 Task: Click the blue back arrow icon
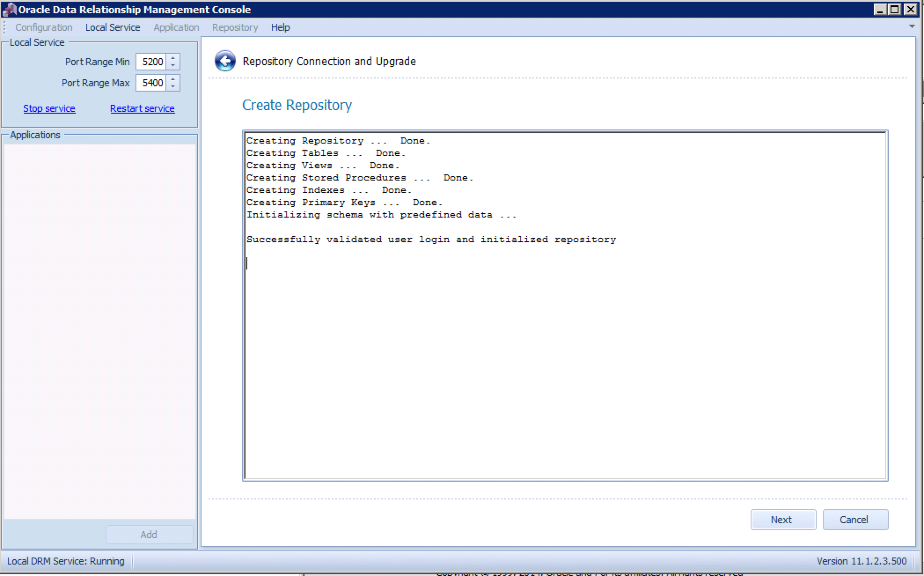point(225,61)
